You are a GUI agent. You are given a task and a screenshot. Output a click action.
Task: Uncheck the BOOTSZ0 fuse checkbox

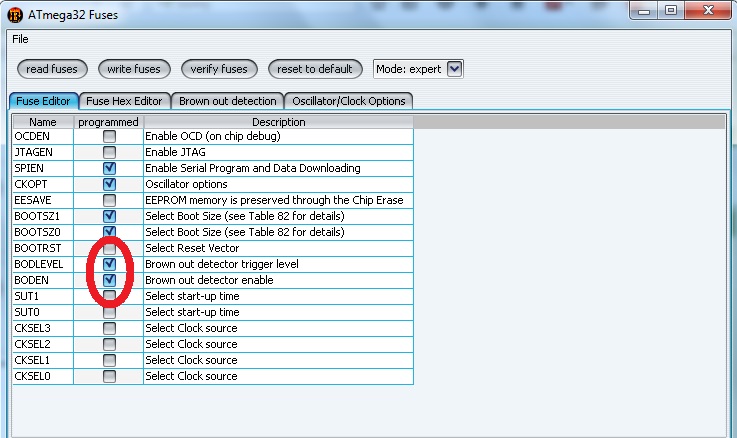109,232
